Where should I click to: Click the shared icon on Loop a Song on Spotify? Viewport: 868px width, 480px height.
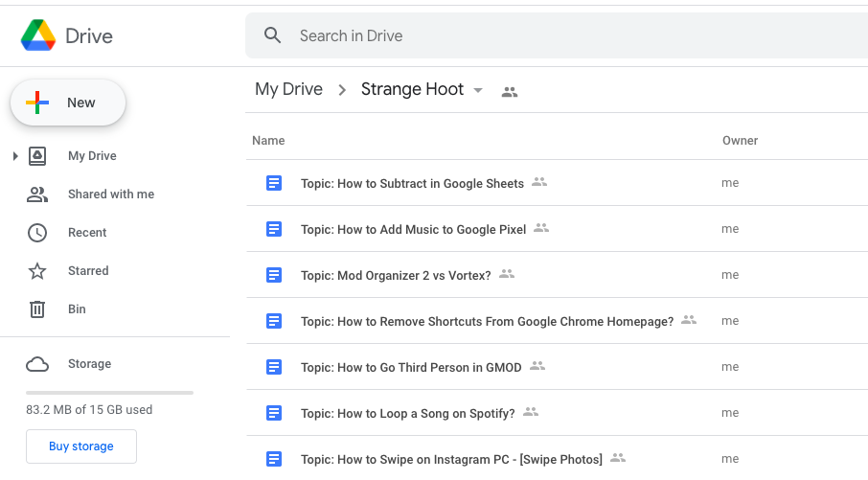(x=531, y=411)
